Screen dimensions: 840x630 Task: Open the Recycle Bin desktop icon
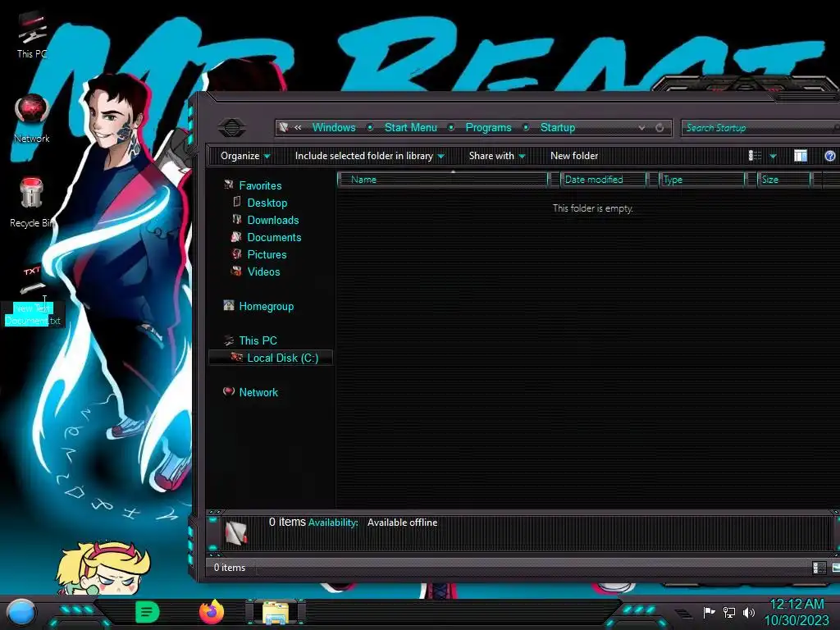coord(32,203)
